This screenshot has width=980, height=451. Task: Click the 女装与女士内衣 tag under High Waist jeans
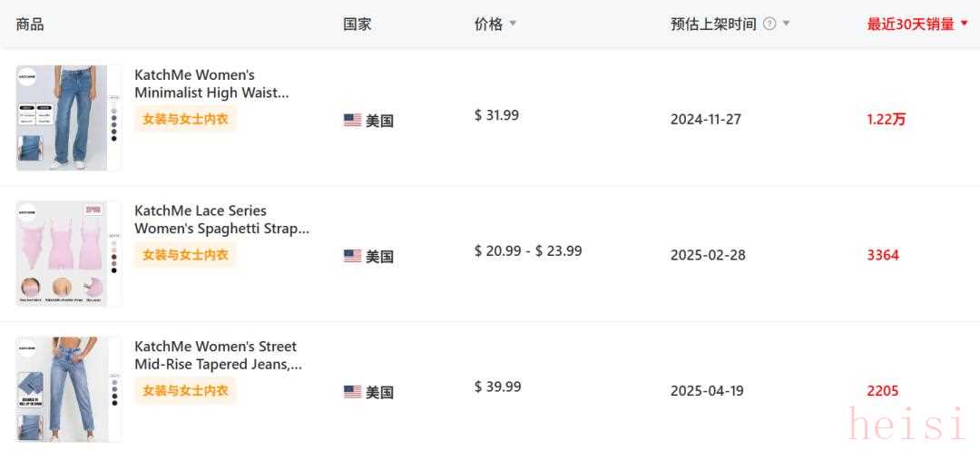[x=185, y=119]
